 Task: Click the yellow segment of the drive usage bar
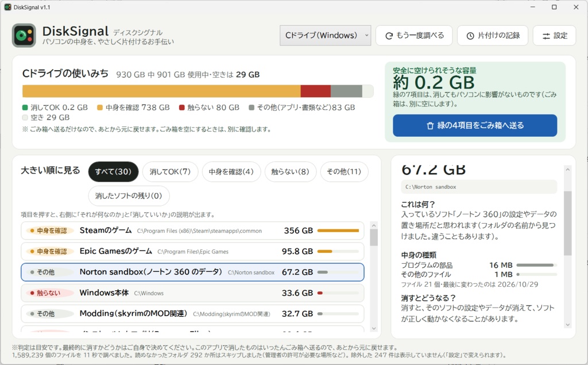(161, 91)
